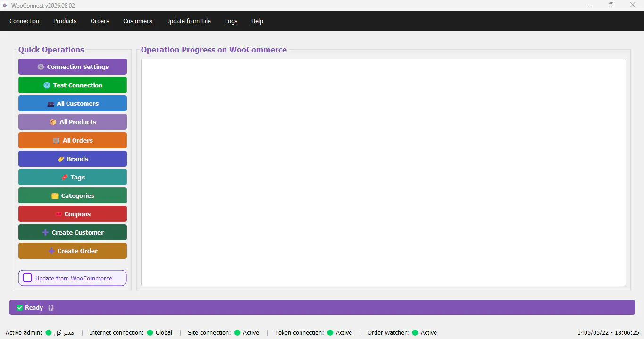Click the 'Active admin:' label

pyautogui.click(x=24, y=333)
